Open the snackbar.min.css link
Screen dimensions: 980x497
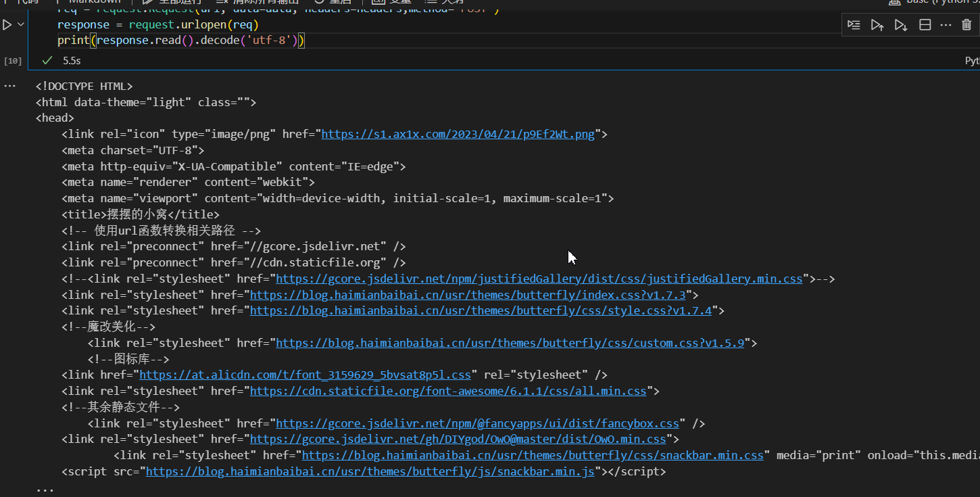tap(533, 455)
